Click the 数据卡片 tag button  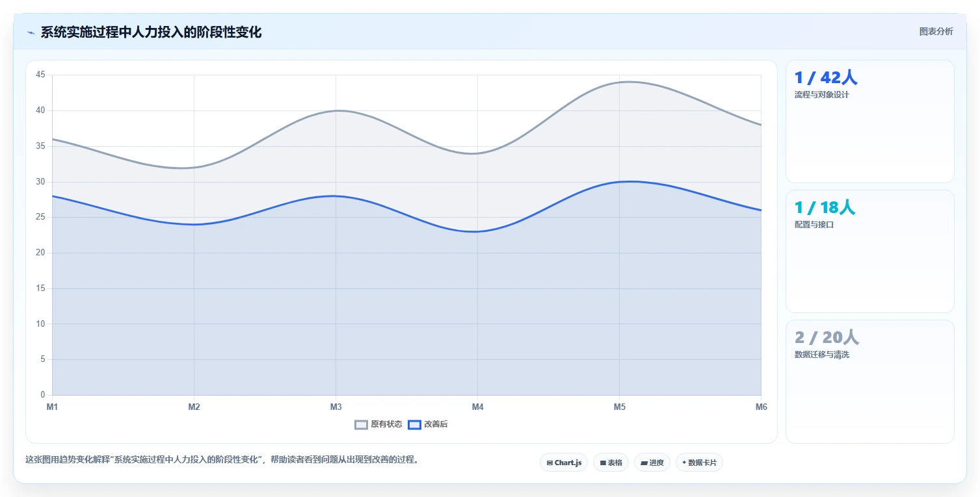coord(699,463)
